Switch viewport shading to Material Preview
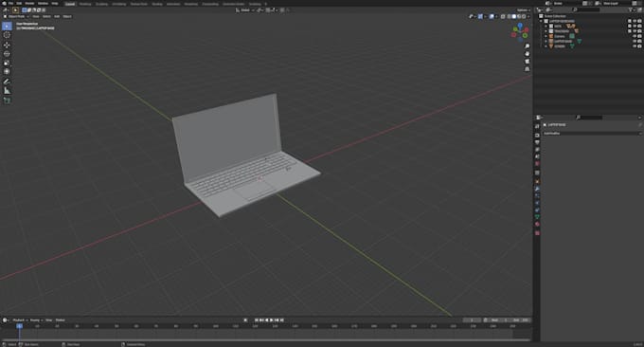The width and height of the screenshot is (644, 347). [519, 16]
